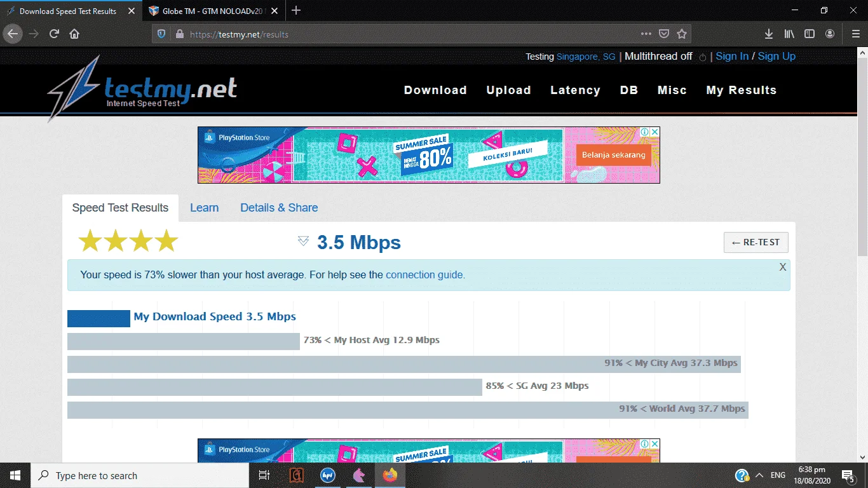
Task: Click the site security padlock icon
Action: [x=179, y=34]
